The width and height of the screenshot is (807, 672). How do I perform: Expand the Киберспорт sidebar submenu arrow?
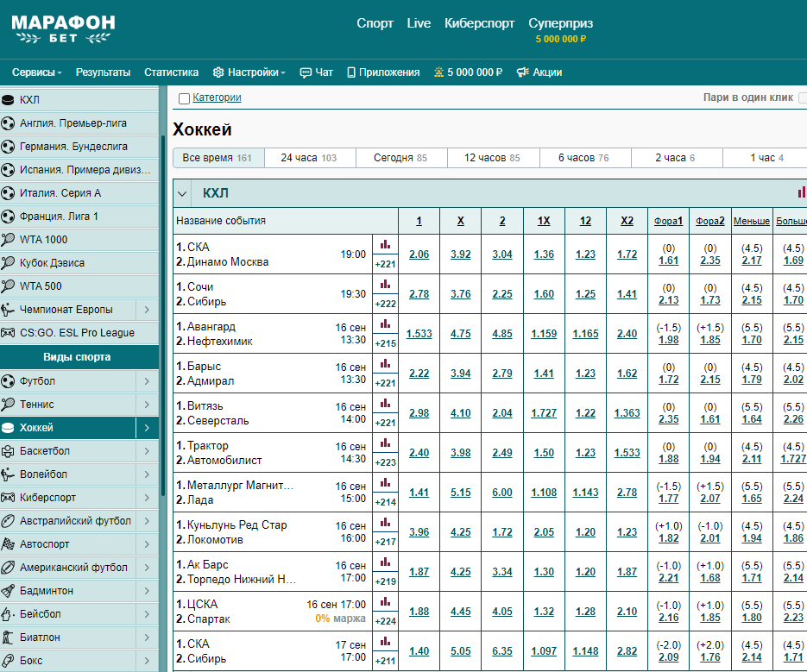(148, 498)
